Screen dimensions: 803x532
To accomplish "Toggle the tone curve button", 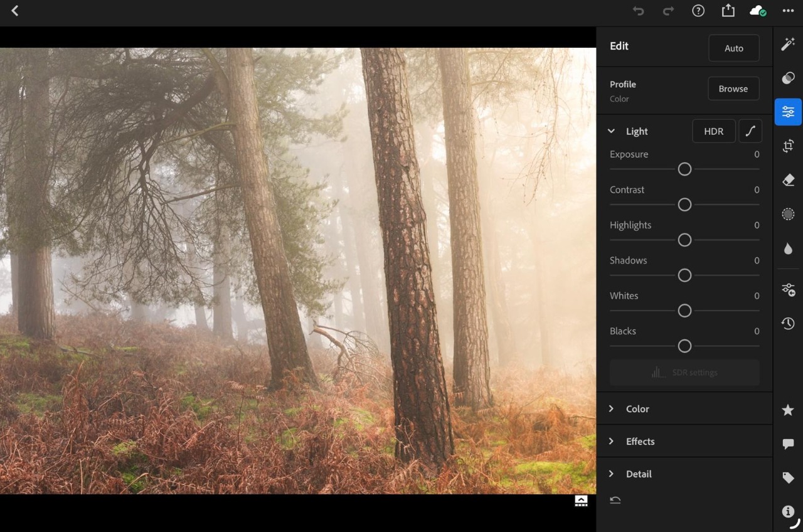I will 750,131.
